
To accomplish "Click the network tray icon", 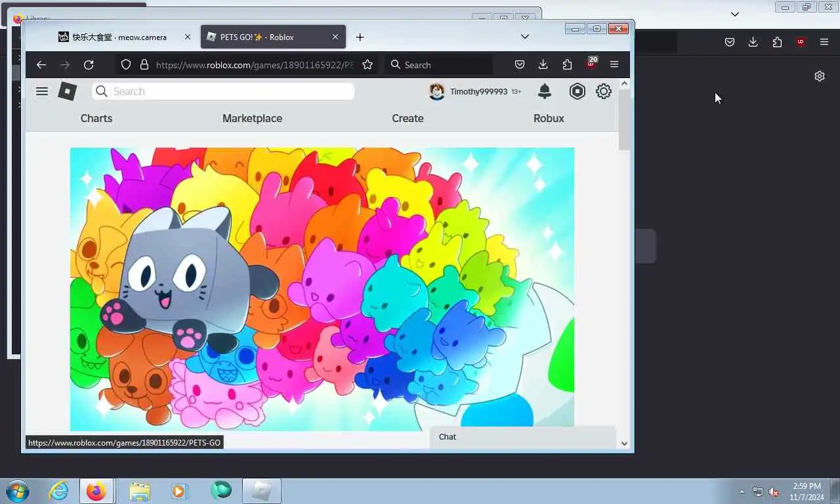I will coord(758,492).
